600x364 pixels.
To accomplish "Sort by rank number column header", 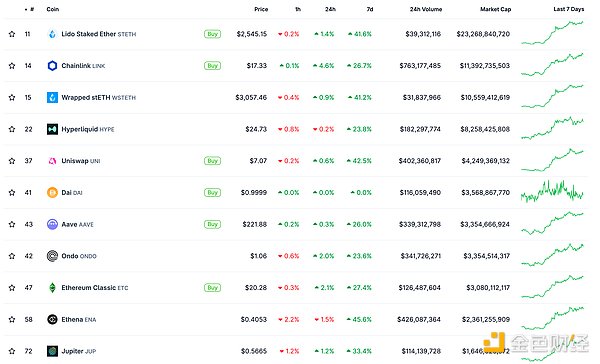I will (29, 9).
